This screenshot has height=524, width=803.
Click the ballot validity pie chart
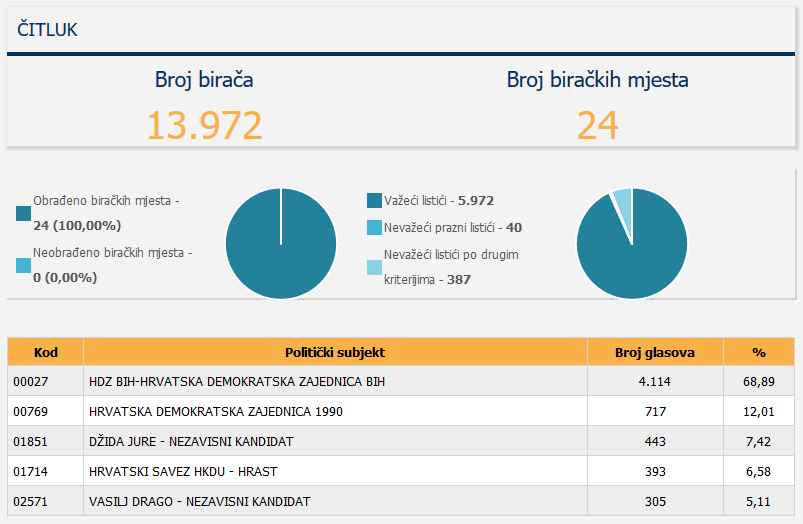coord(632,243)
